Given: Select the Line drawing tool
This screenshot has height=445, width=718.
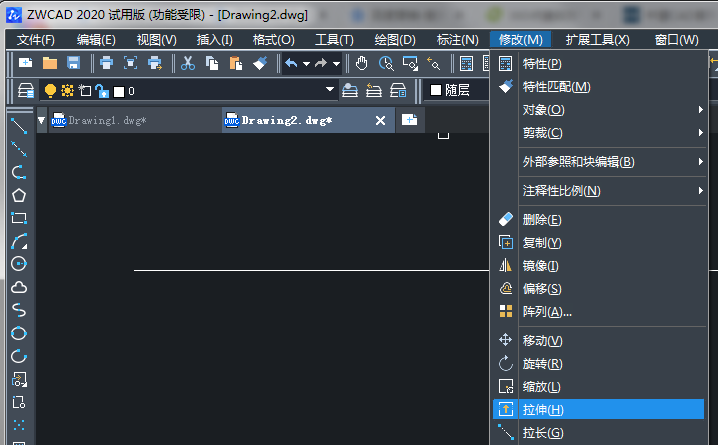Looking at the screenshot, I should (x=18, y=125).
